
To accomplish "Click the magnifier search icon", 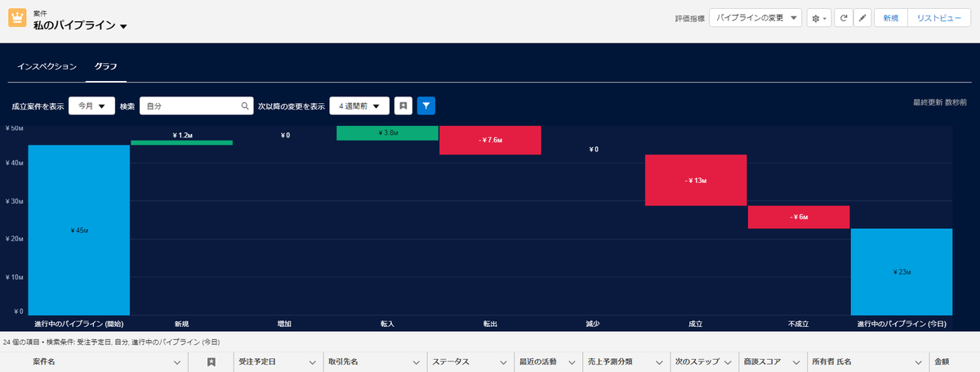I will click(x=245, y=106).
